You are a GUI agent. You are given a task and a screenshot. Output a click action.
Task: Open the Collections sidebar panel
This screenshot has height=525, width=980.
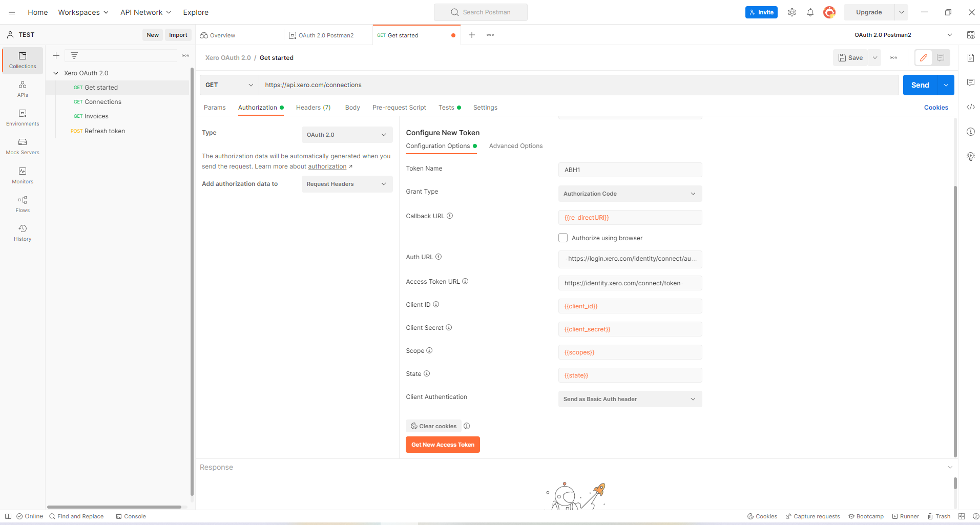[x=23, y=60]
